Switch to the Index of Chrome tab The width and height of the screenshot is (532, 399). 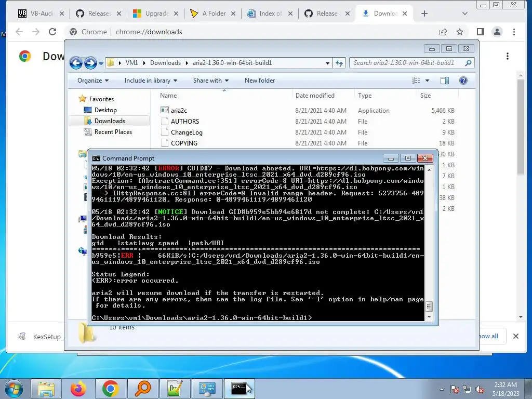point(270,14)
